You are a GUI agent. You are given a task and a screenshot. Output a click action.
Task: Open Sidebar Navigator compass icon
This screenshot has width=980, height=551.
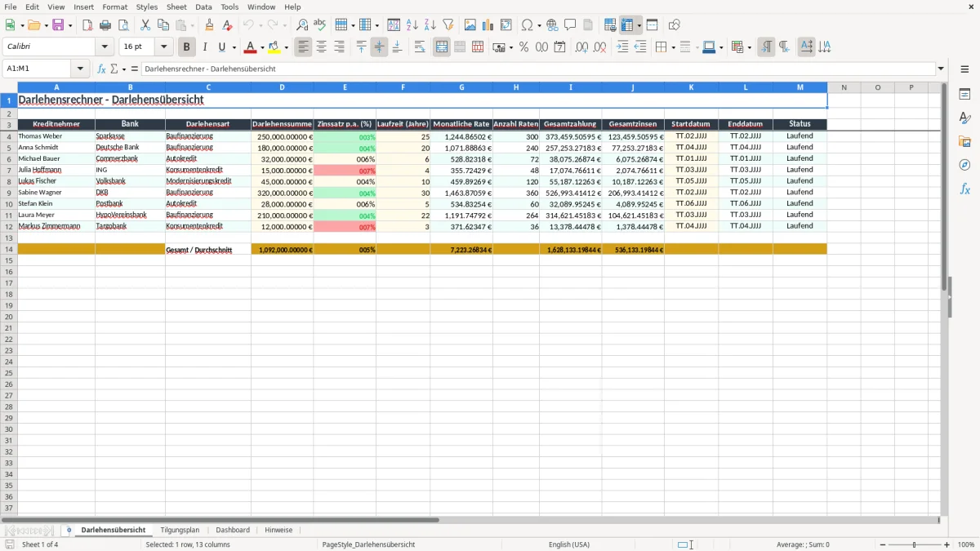[964, 165]
